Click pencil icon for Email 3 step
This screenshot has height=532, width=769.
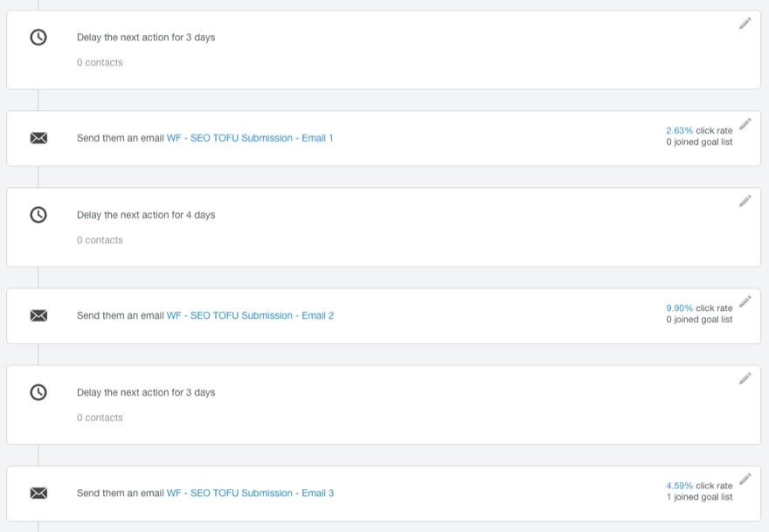(745, 479)
